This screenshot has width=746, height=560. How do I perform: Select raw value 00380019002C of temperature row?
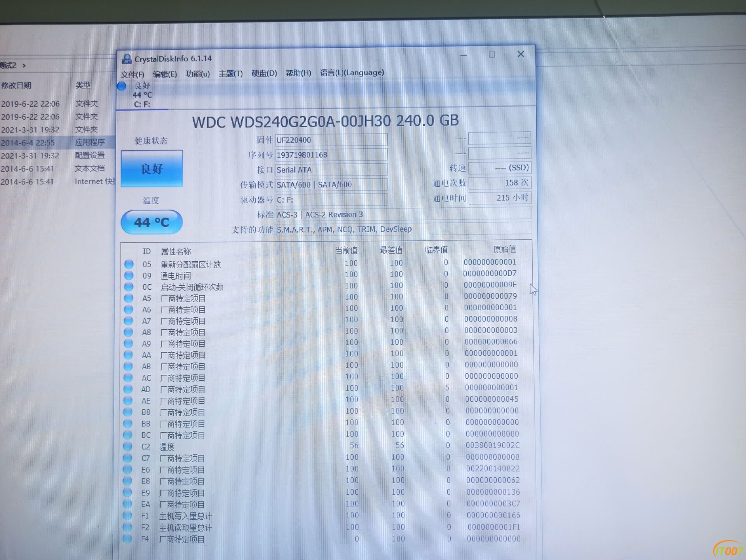click(493, 445)
